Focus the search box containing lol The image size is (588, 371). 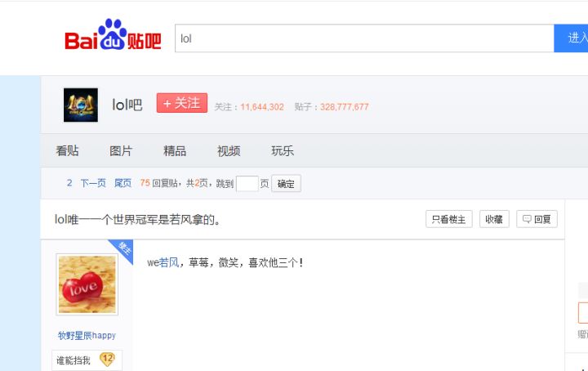[x=364, y=38]
